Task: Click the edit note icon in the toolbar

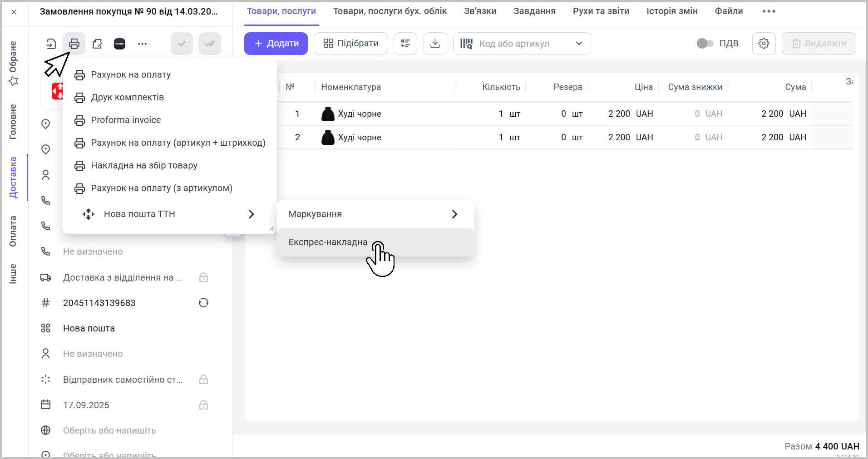Action: (97, 44)
